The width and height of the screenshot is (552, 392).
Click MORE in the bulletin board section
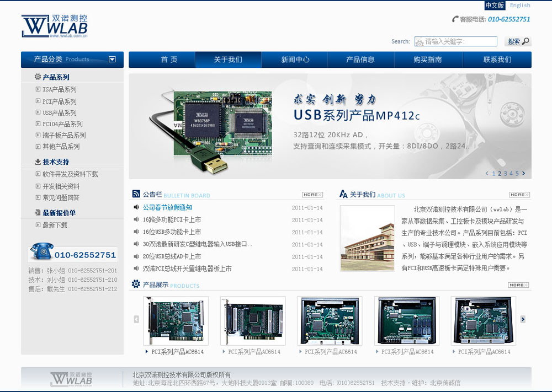(312, 194)
